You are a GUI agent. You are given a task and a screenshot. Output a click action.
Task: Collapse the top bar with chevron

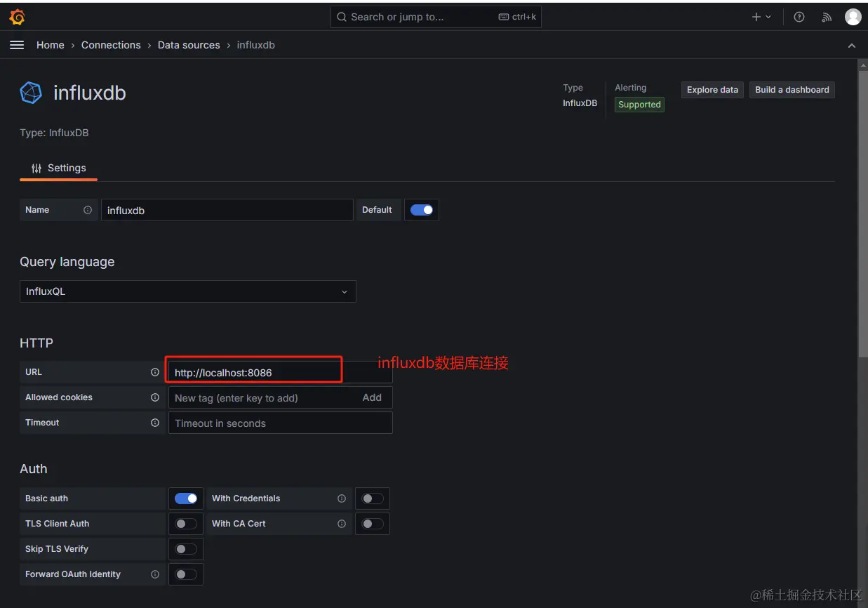[x=852, y=46]
